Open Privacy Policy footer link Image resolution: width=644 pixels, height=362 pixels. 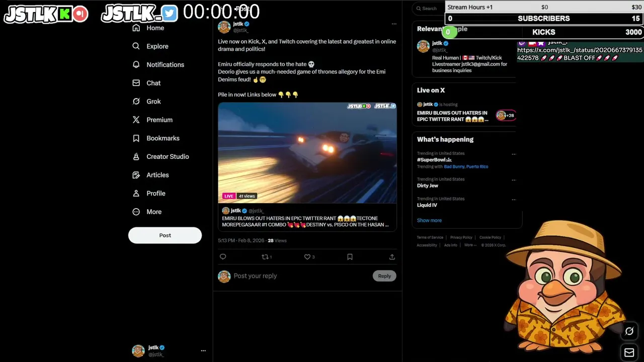tap(461, 237)
